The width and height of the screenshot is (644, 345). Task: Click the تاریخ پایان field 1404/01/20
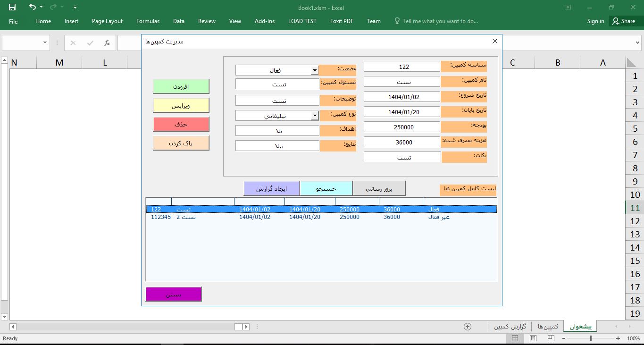pyautogui.click(x=402, y=112)
